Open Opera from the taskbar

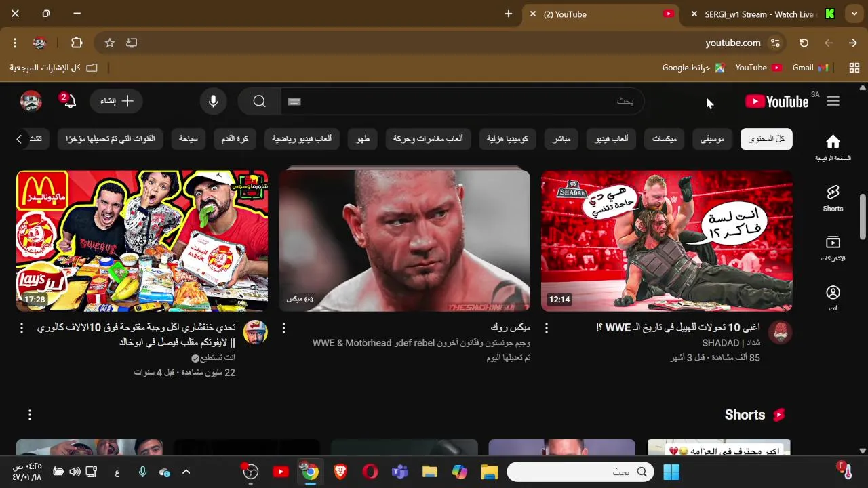370,472
